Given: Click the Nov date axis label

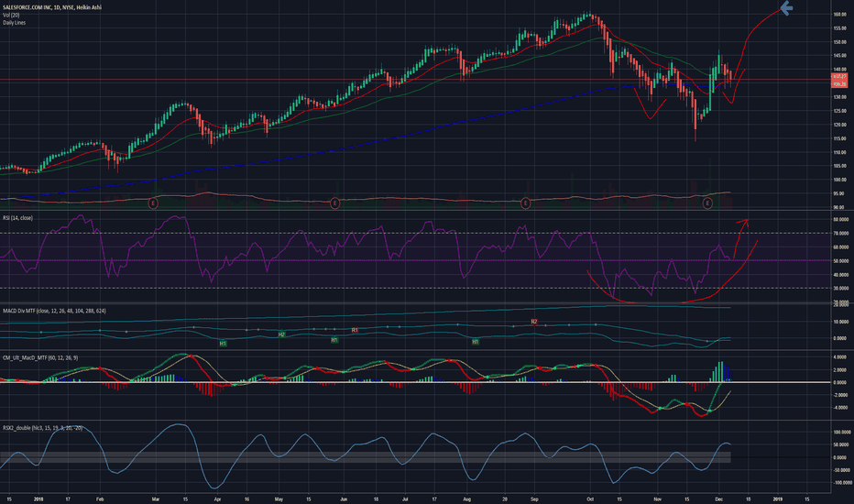Looking at the screenshot, I should coord(657,499).
